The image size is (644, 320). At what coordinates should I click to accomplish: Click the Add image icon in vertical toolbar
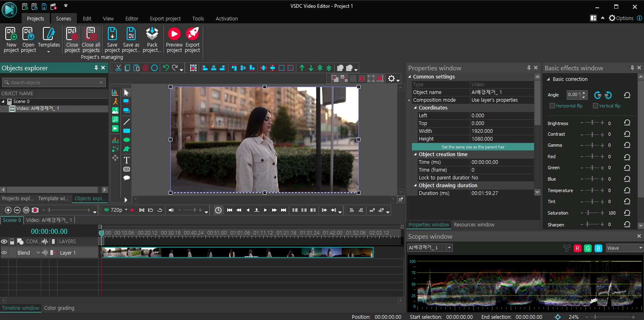(x=115, y=110)
